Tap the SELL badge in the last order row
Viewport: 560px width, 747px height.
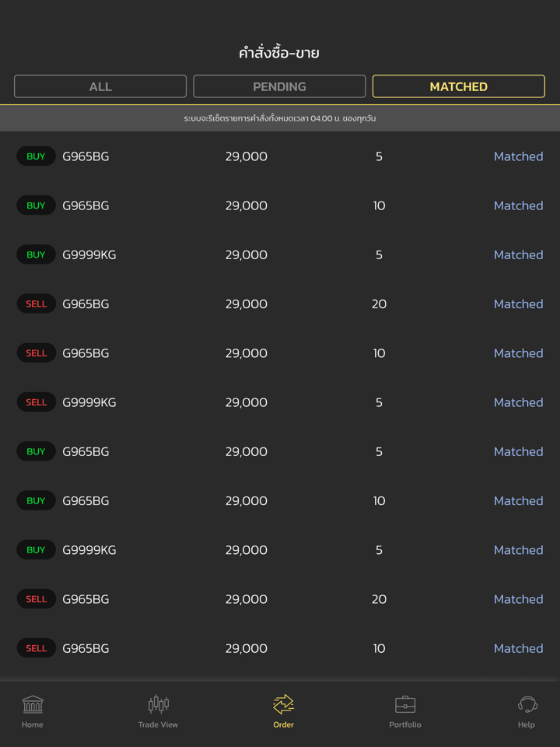(37, 648)
